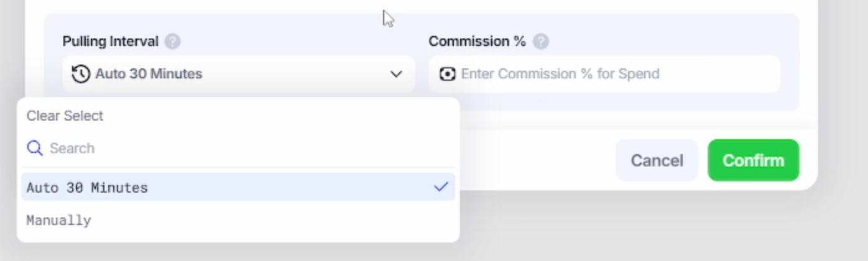Click the checkmark next to Auto 30 Minutes
868x261 pixels.
[441, 187]
